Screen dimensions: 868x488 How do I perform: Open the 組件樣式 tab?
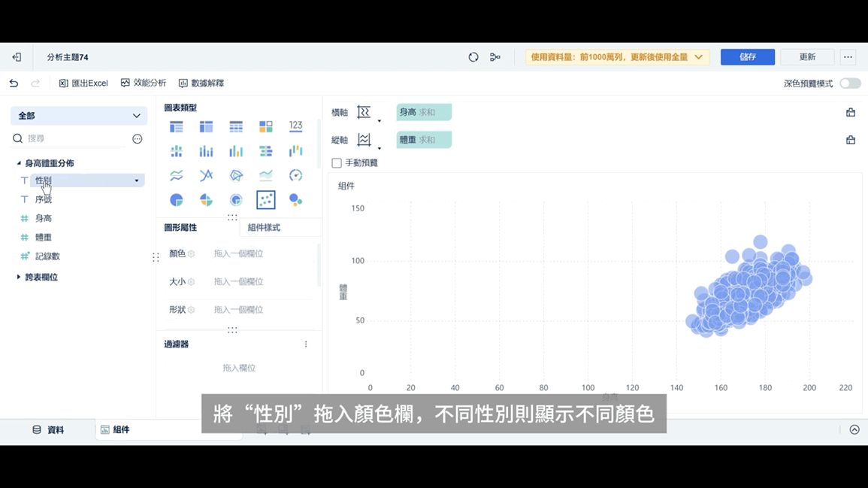tap(264, 228)
